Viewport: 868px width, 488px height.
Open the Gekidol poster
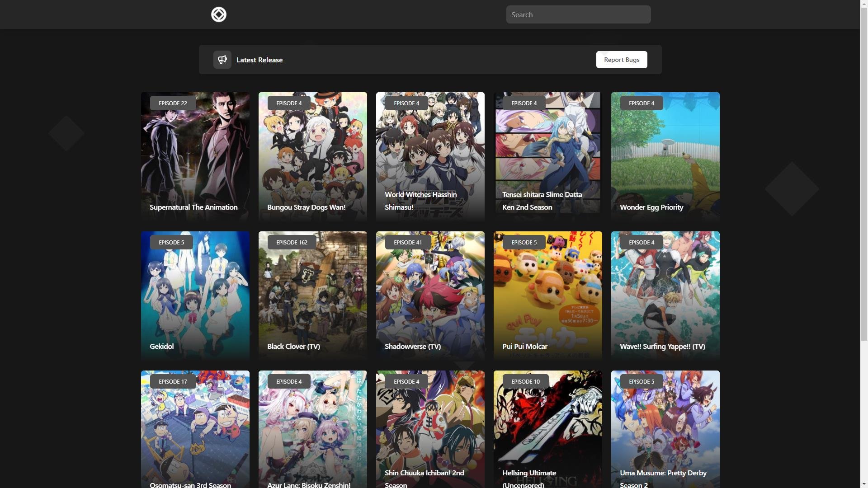(x=195, y=296)
